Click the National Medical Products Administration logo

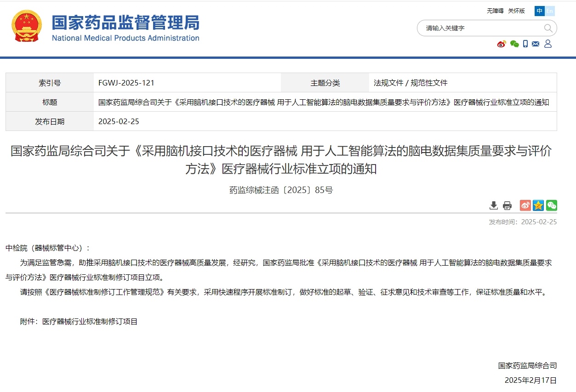click(x=125, y=28)
